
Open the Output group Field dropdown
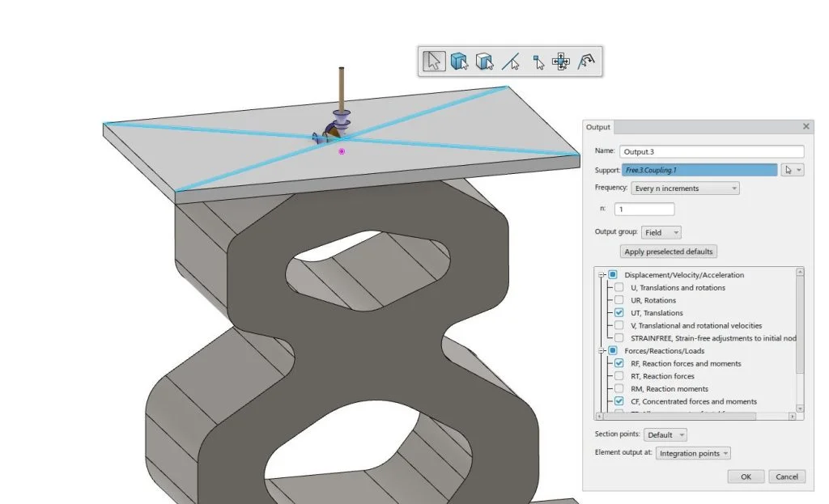click(x=661, y=232)
